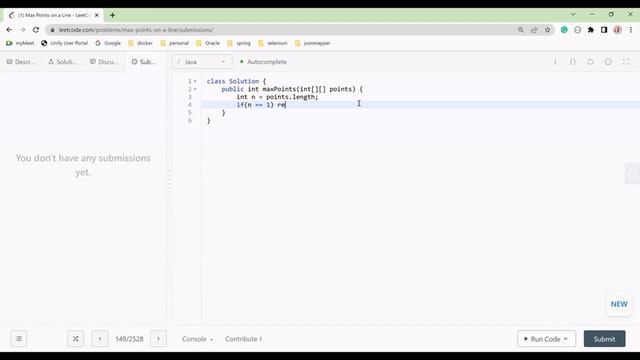Reload the LeetCode page
The image size is (640, 360).
tap(36, 30)
